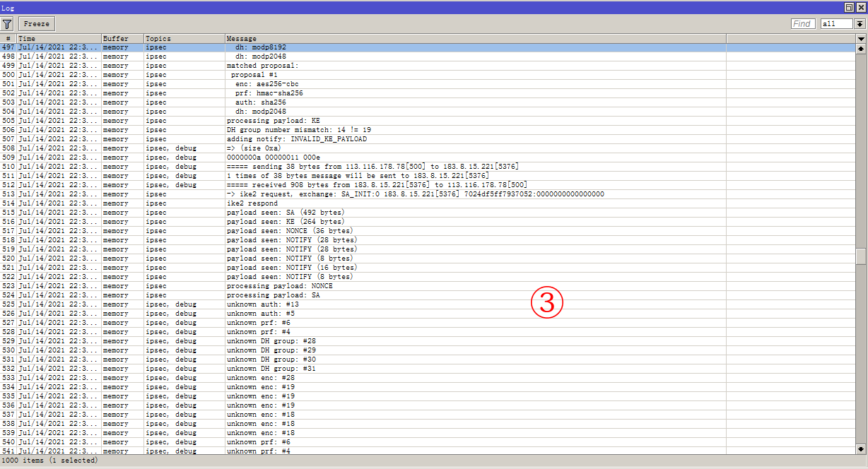Open the buffer selector via its arrow icon

click(860, 23)
